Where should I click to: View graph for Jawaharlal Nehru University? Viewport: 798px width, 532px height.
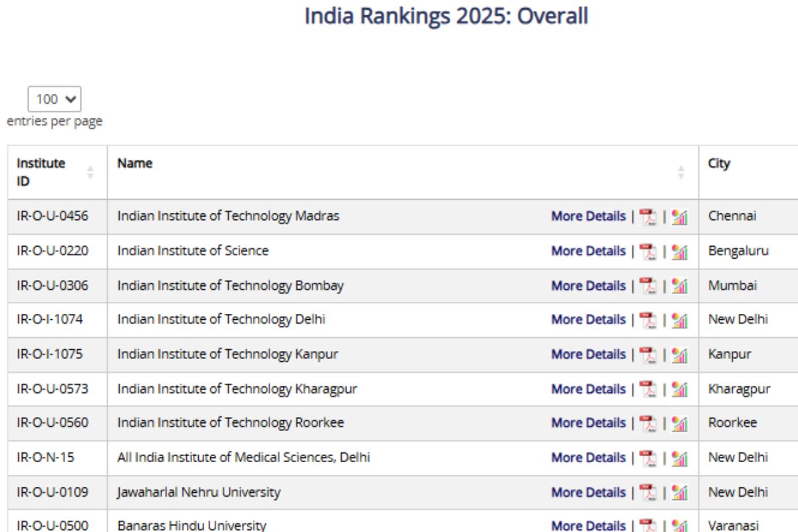click(679, 491)
